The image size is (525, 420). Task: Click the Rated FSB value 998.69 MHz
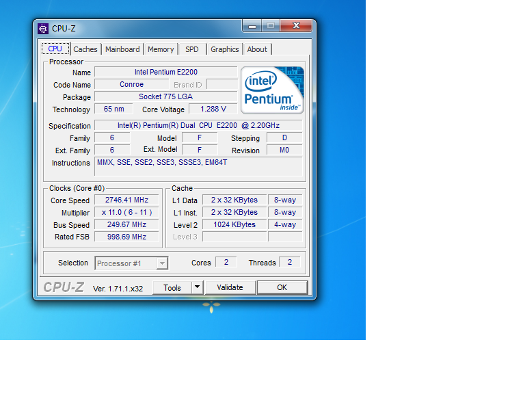coord(127,237)
